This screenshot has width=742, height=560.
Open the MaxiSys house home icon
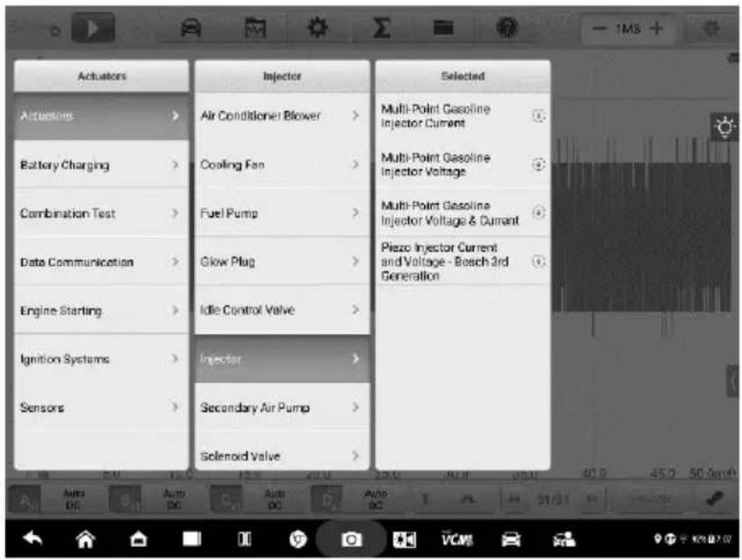[138, 539]
